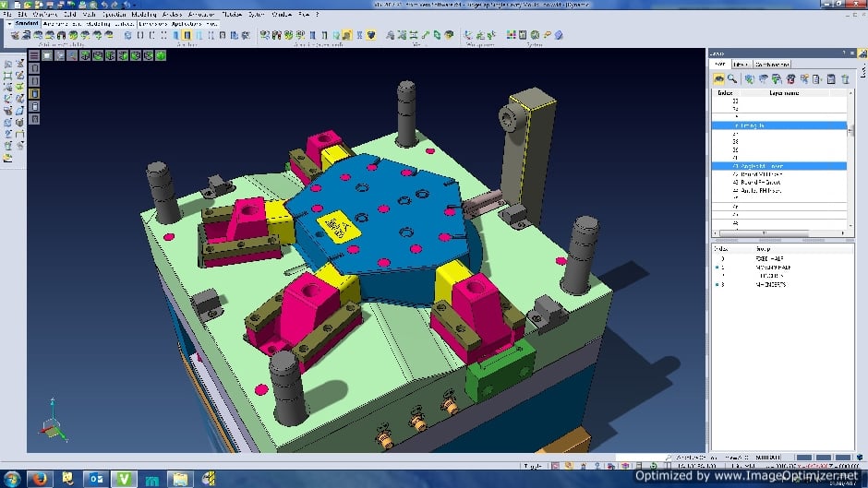The width and height of the screenshot is (868, 488).
Task: Open the dropdown arrow left of Standard tab
Action: pyautogui.click(x=7, y=24)
